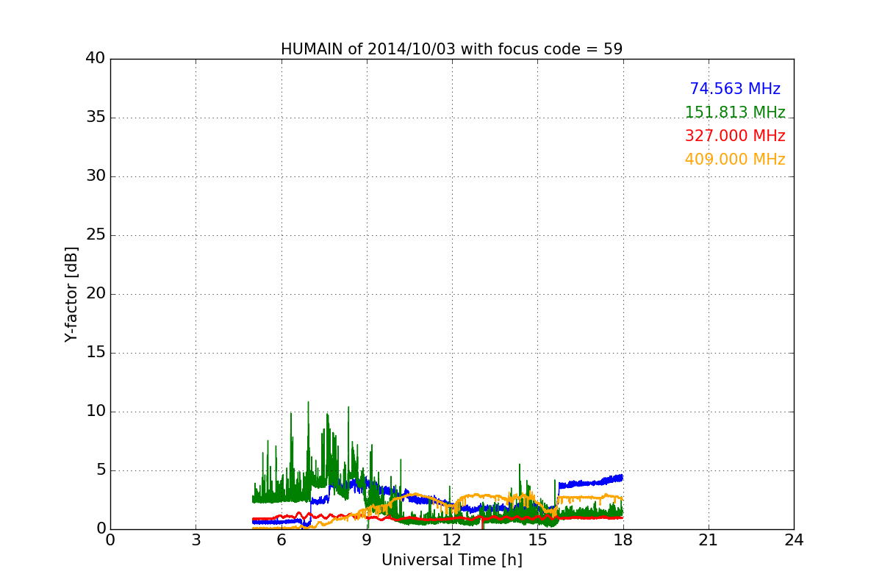The image size is (882, 588).
Task: Click y-axis tick label '5'
Action: coord(101,470)
